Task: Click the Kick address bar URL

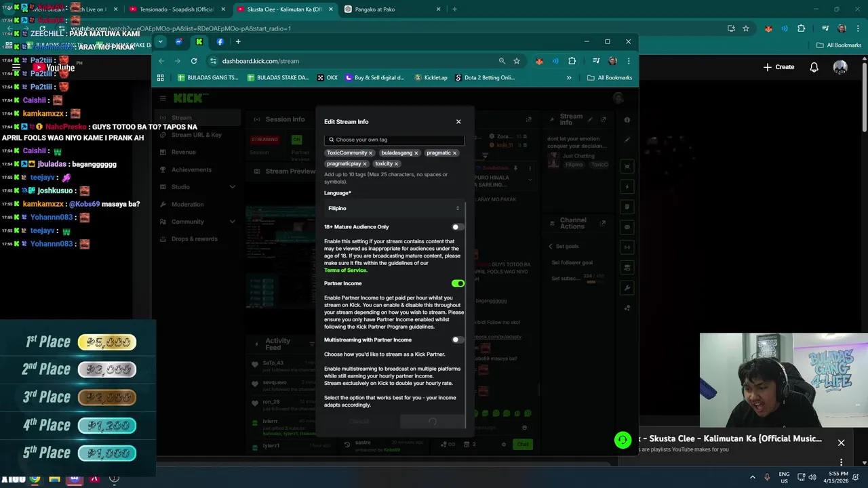Action: [260, 61]
